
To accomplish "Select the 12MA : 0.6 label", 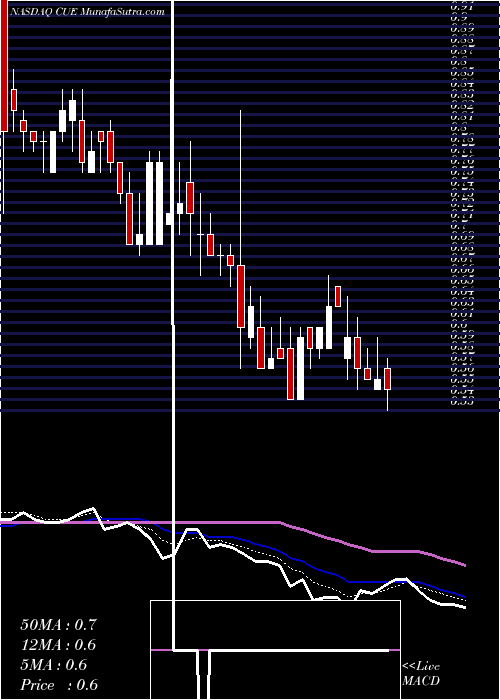I will (58, 645).
